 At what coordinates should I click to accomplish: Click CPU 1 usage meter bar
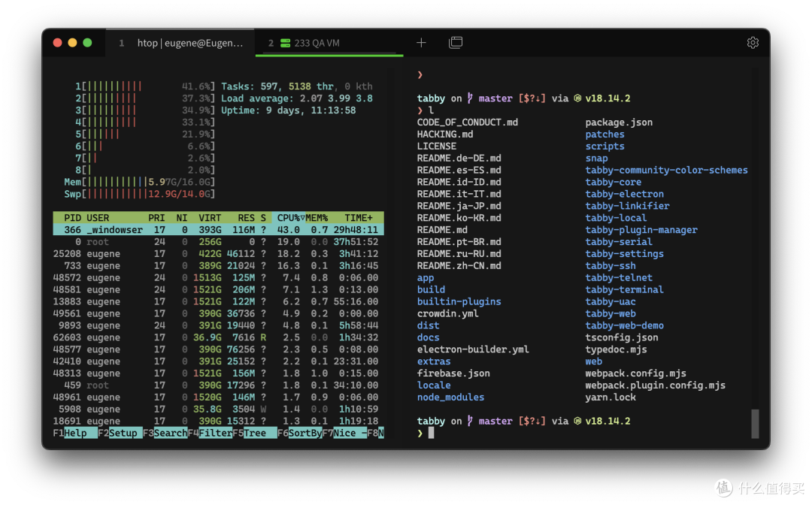point(145,86)
